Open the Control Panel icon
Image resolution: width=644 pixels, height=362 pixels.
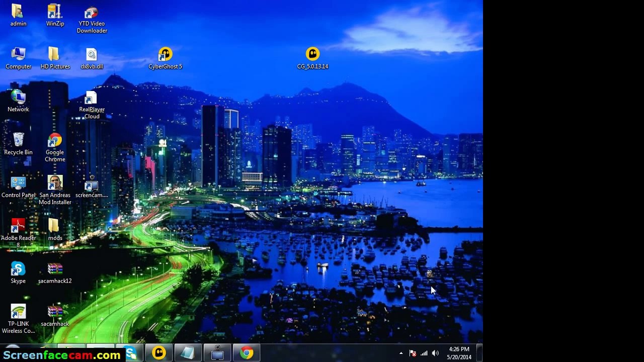(x=18, y=187)
